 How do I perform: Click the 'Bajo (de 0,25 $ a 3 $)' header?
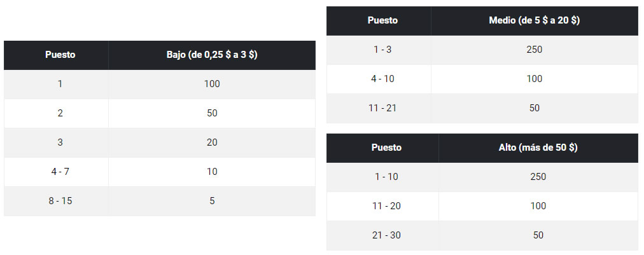point(211,55)
